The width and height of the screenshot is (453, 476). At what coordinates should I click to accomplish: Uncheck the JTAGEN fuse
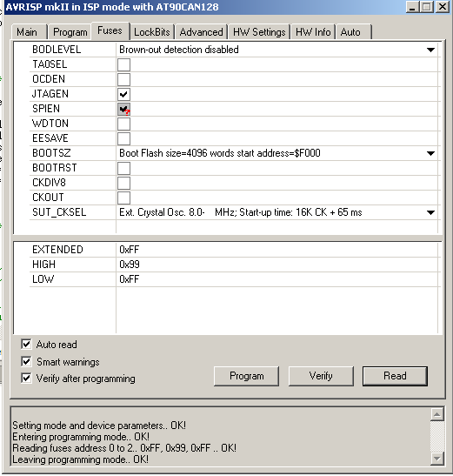pyautogui.click(x=123, y=94)
